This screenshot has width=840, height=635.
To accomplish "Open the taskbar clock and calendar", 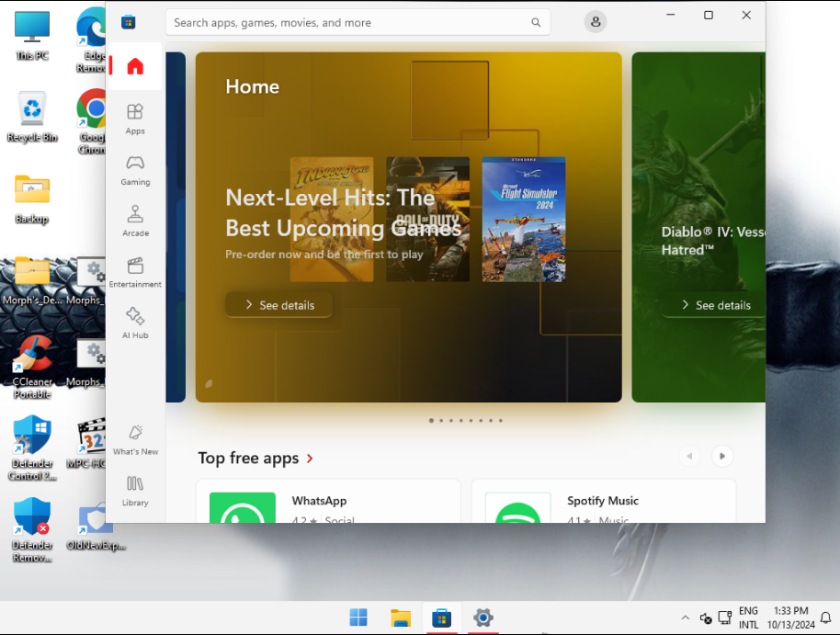I will pyautogui.click(x=790, y=618).
